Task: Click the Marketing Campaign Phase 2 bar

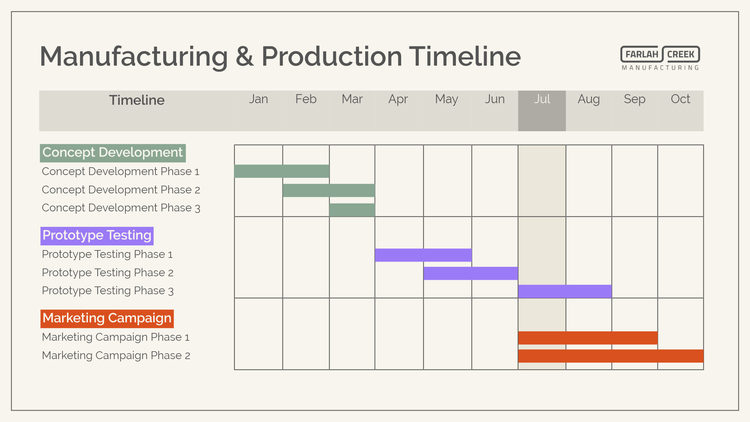Action: point(610,356)
